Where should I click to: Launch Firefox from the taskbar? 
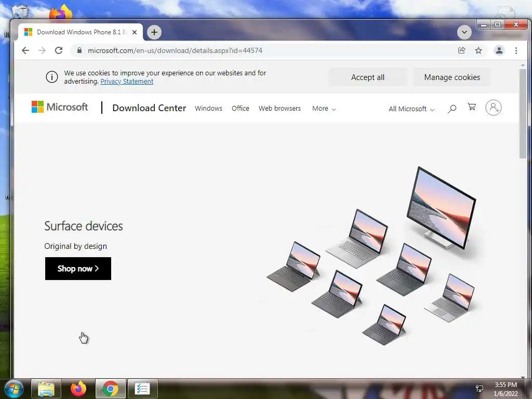(78, 389)
